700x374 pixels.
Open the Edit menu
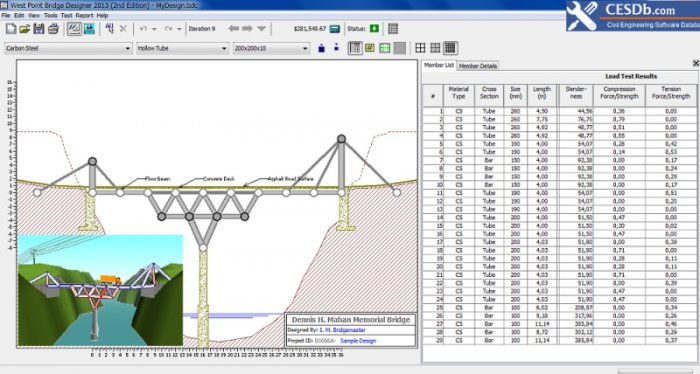coord(19,15)
